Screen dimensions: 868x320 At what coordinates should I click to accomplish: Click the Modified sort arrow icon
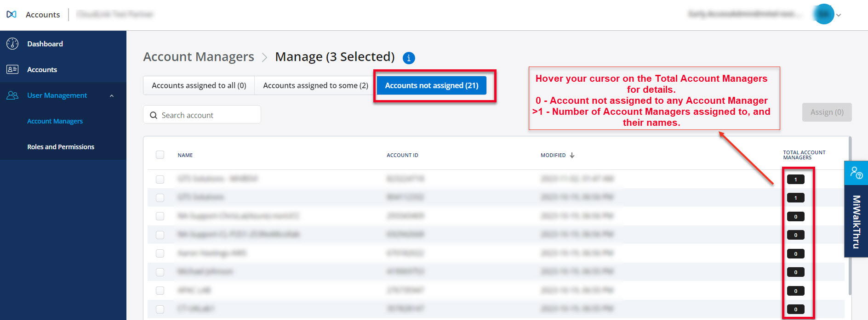tap(572, 155)
